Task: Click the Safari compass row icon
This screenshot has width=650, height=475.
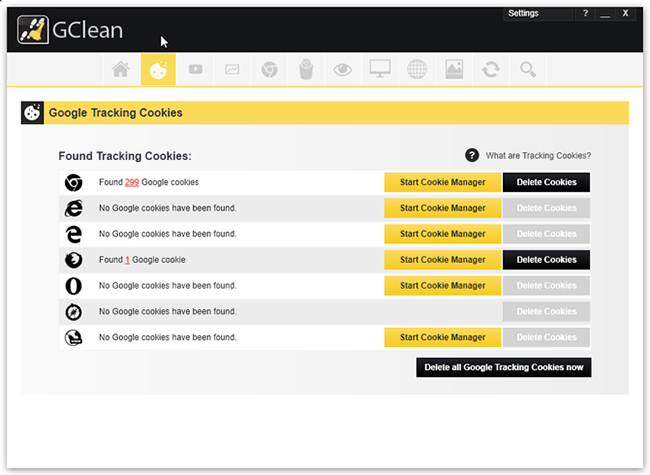Action: tap(73, 312)
